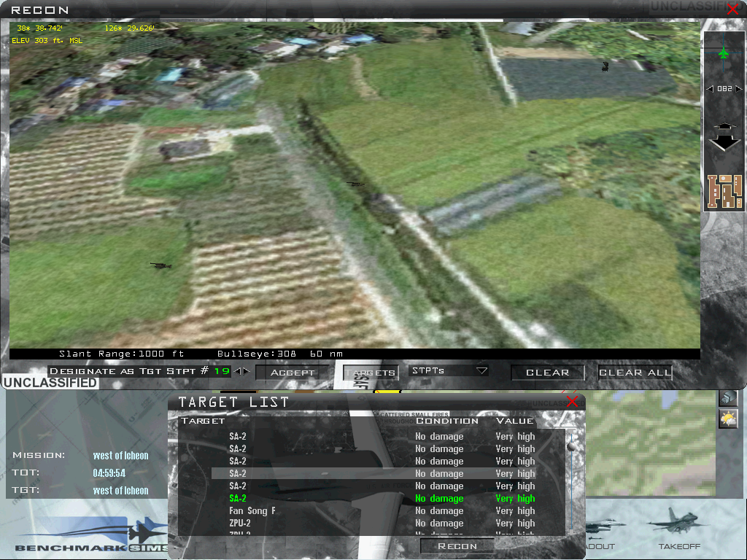Select the green highlighted SA-2 target
This screenshot has height=560, width=747.
(x=238, y=499)
